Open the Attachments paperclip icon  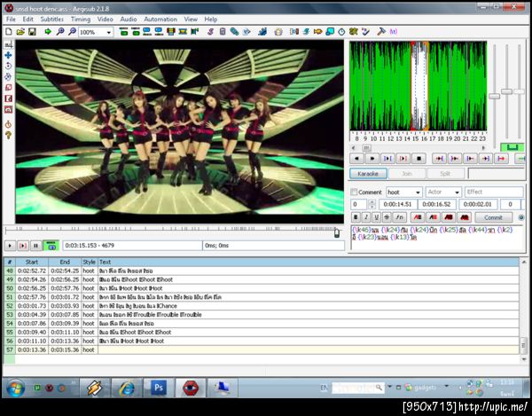234,32
